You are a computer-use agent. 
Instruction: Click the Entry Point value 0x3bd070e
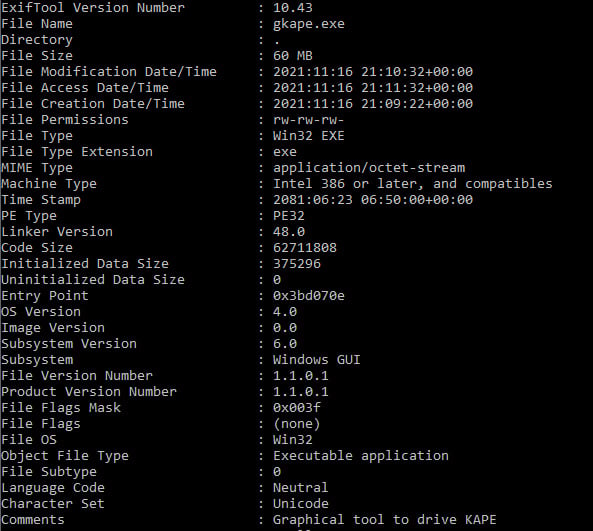pos(309,296)
